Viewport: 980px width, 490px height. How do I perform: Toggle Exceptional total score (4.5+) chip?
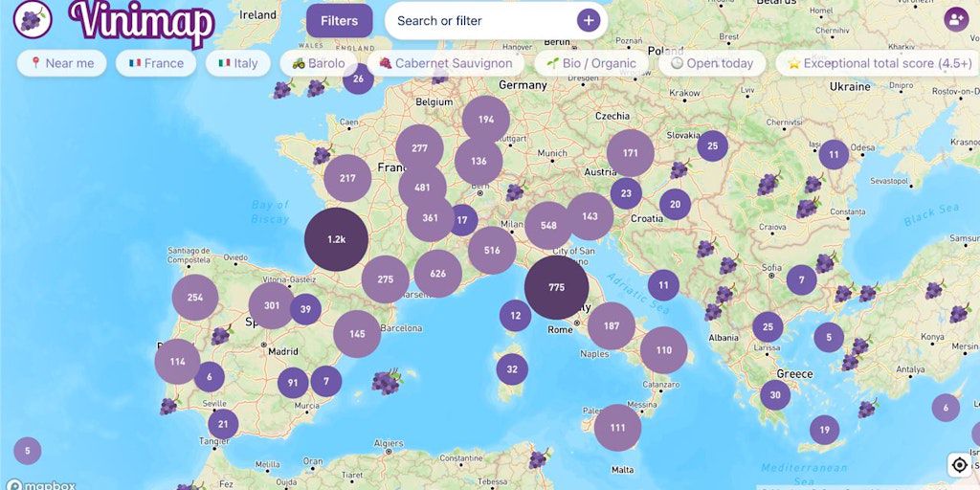pyautogui.click(x=880, y=63)
